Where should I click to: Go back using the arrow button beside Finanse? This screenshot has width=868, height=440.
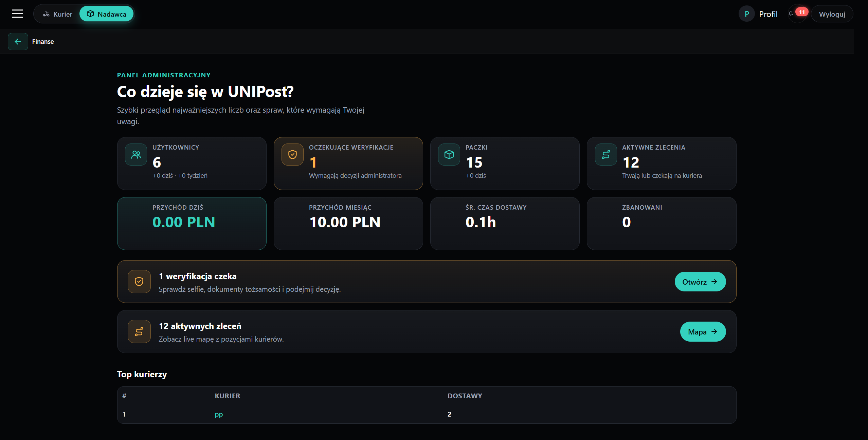[18, 41]
